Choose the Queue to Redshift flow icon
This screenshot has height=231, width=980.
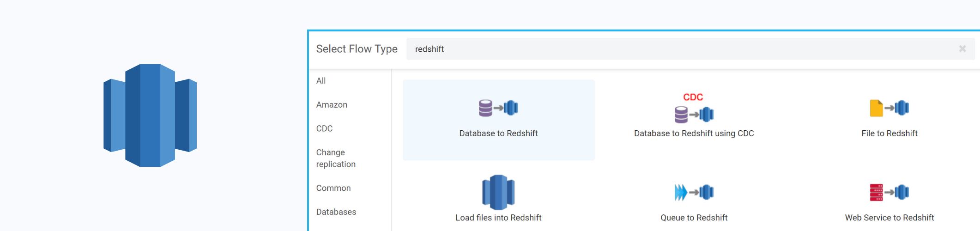coord(694,192)
